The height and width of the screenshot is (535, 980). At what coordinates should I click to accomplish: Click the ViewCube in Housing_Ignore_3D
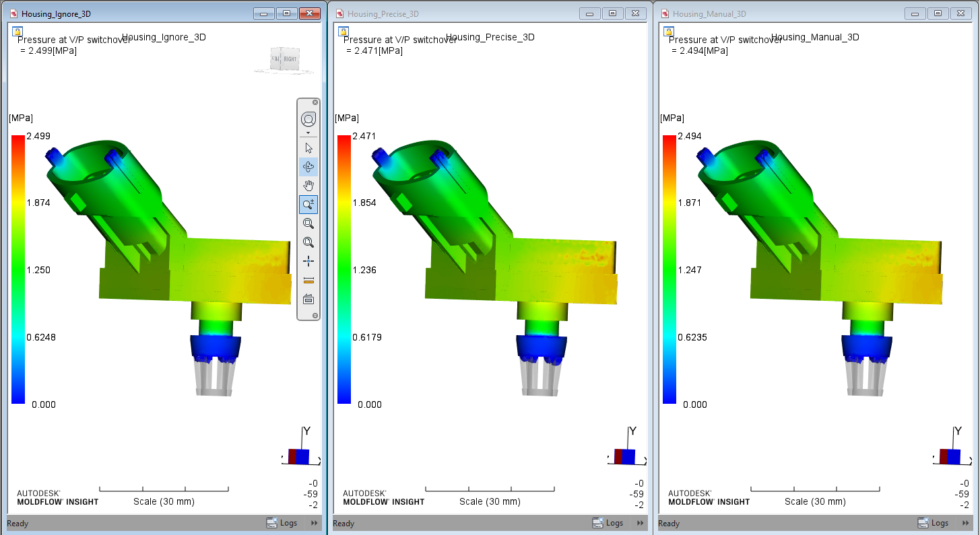tap(284, 59)
